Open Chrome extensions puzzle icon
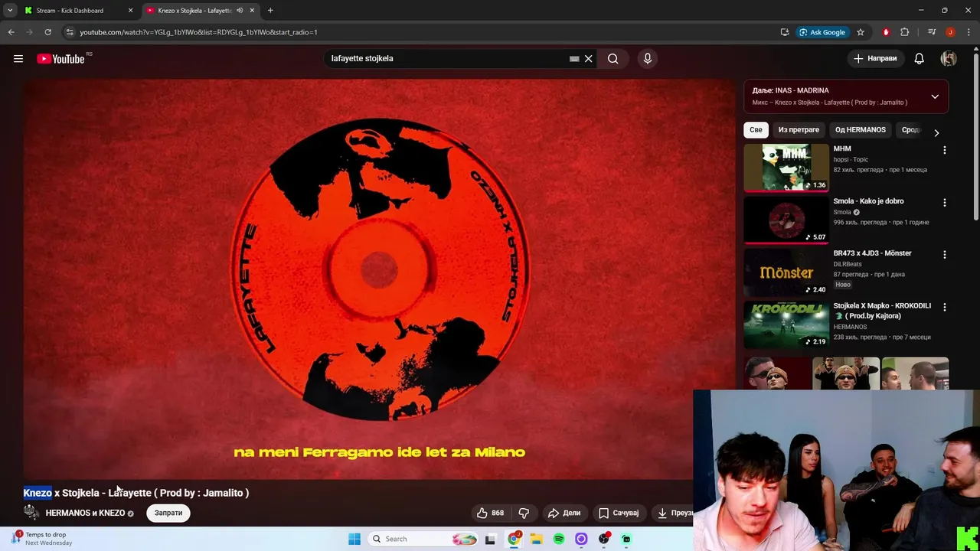980x551 pixels. (904, 32)
